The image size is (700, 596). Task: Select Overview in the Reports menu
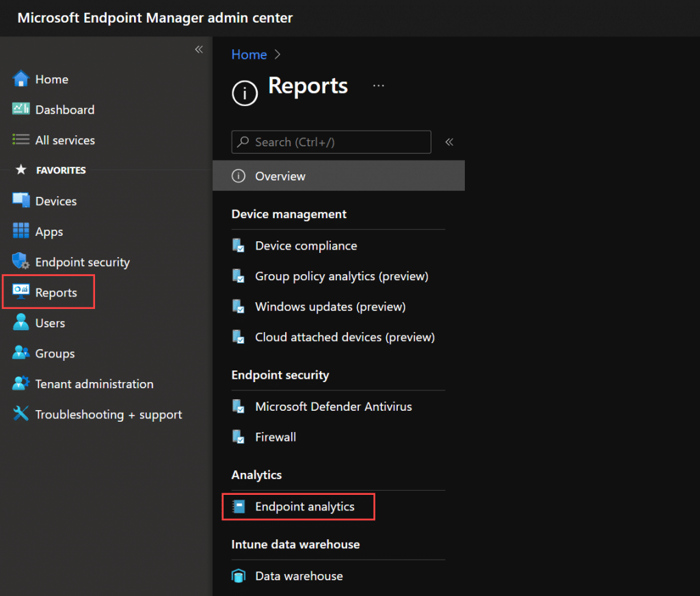point(338,176)
